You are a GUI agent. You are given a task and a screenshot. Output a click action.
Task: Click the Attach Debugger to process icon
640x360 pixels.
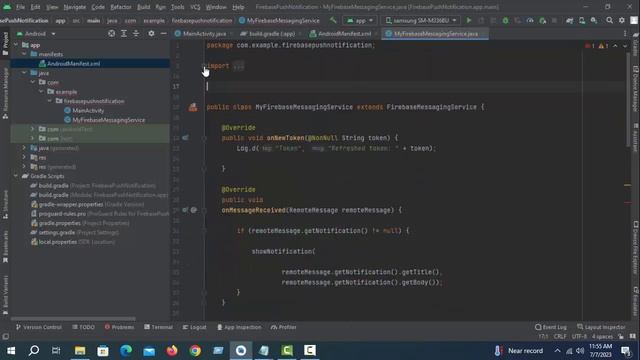click(x=542, y=20)
